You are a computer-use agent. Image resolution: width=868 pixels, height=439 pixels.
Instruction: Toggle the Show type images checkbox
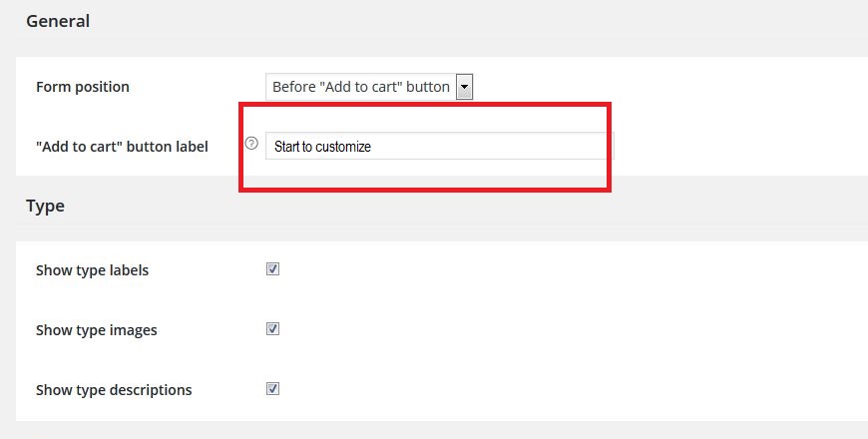point(272,329)
